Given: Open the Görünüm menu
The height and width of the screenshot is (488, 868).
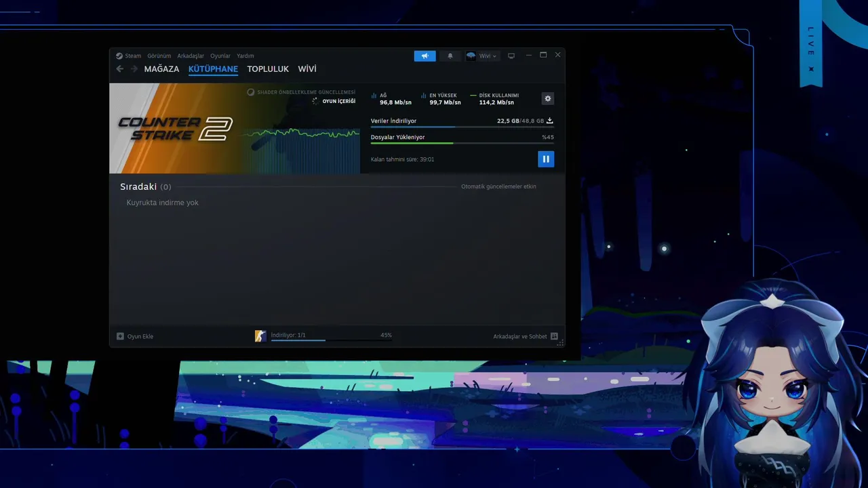Looking at the screenshot, I should pyautogui.click(x=159, y=56).
